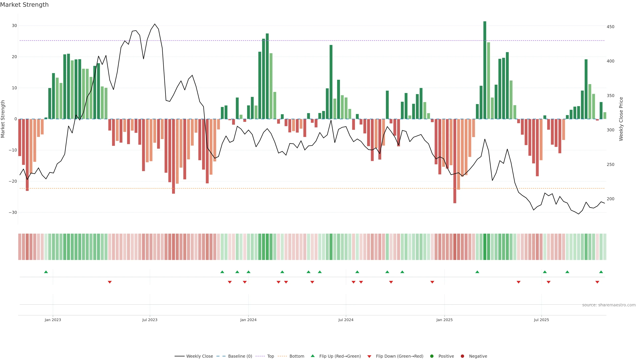This screenshot has width=644, height=362.
Task: Click the first red flip-down triangle marker
Action: tap(110, 282)
